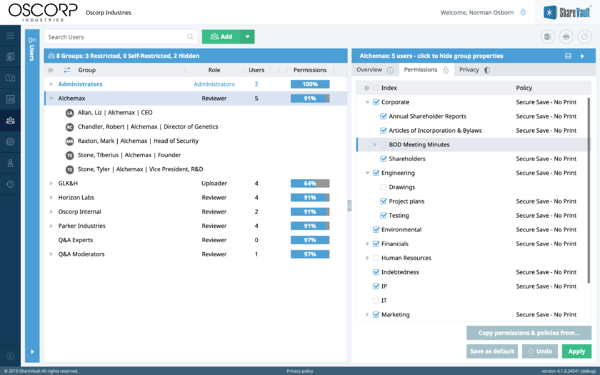Switch to the Privacy tab
Screen dimensions: 600x375
point(474,70)
